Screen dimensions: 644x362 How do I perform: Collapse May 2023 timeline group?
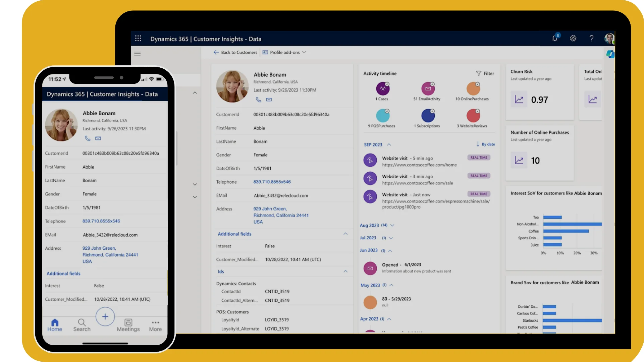(x=391, y=285)
